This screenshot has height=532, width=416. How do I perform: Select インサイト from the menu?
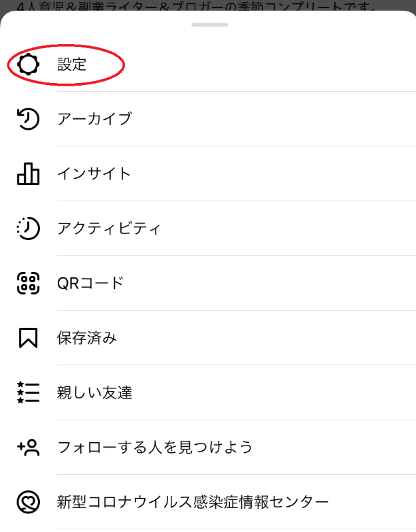click(94, 174)
